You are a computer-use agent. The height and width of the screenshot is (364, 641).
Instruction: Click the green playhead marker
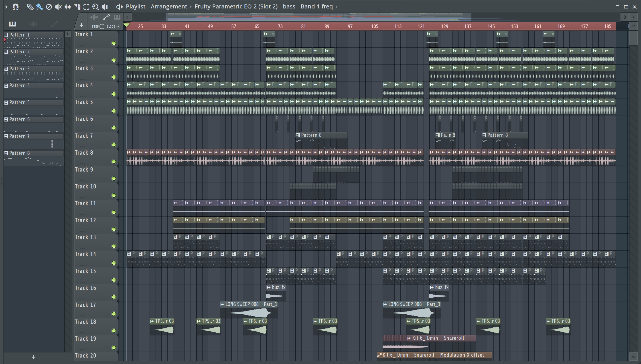point(126,25)
